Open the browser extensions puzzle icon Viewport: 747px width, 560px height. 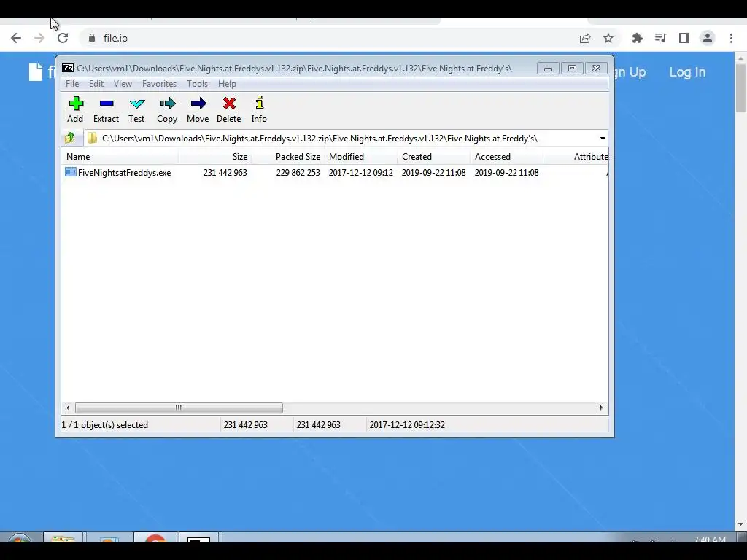pos(637,38)
